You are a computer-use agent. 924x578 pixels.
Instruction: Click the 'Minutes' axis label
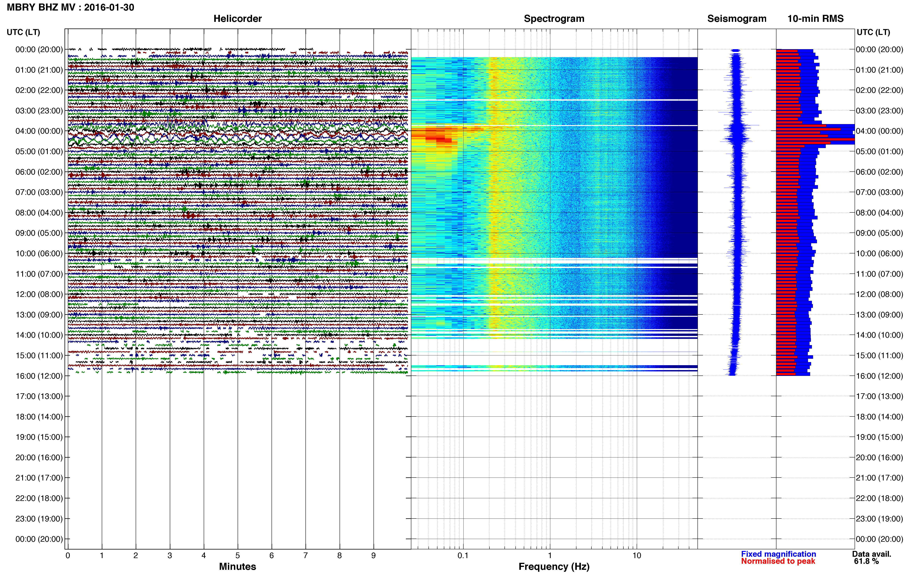tap(238, 566)
